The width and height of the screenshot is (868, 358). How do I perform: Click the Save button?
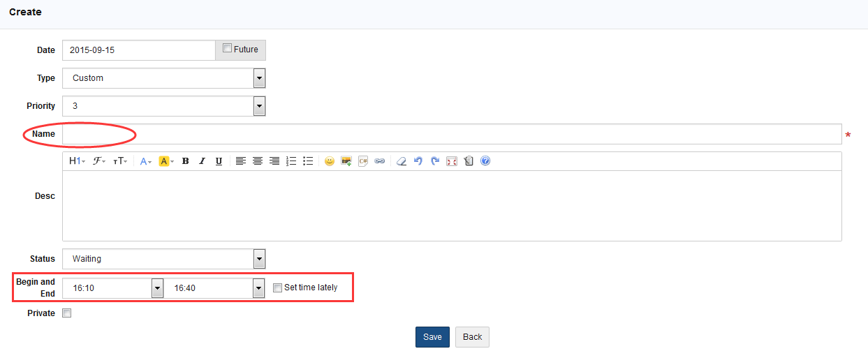coord(432,337)
